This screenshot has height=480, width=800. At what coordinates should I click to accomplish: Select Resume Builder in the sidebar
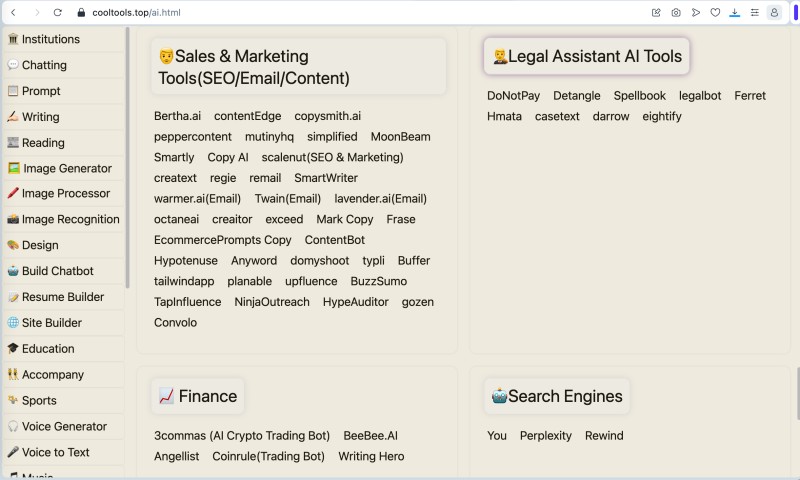click(64, 297)
